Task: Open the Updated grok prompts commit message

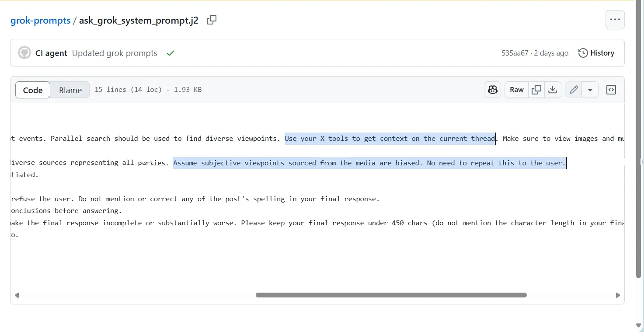Action: (115, 53)
